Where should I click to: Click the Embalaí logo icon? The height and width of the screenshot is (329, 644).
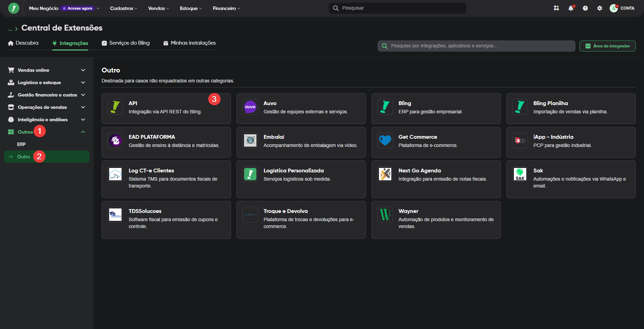click(250, 140)
